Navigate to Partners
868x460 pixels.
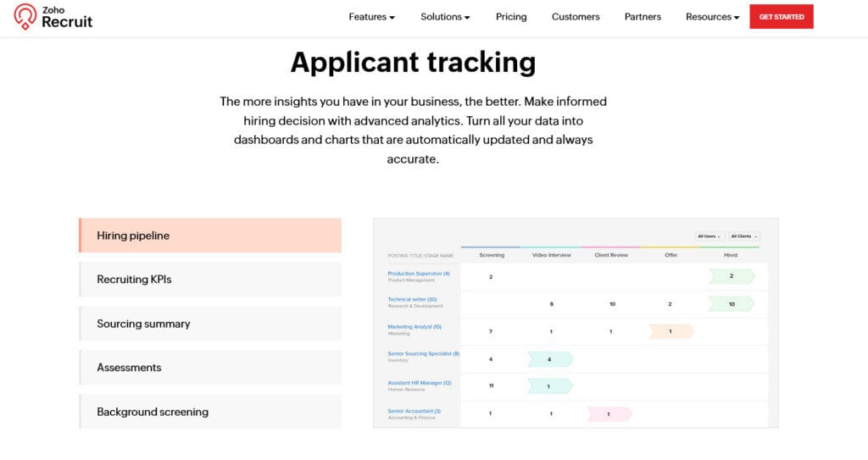click(643, 17)
